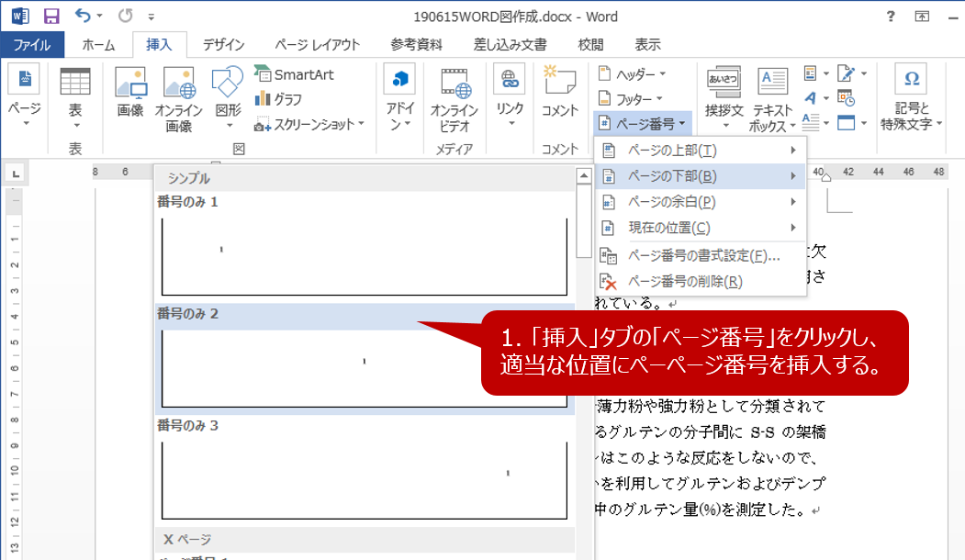This screenshot has height=560, width=965.
Task: Click the gallery scrollbar up arrow
Action: click(x=583, y=175)
